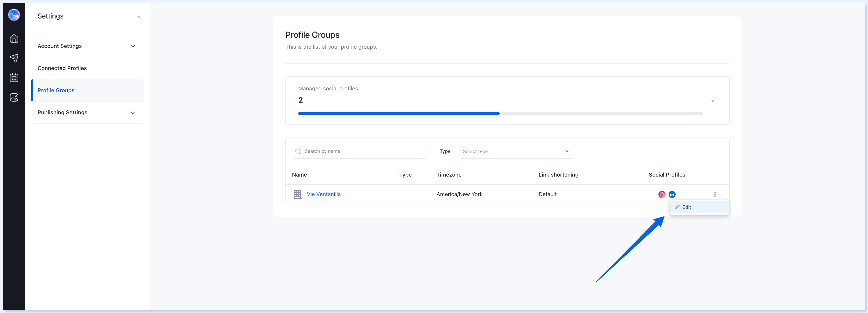Click the pencil icon in Edit menu
The width and height of the screenshot is (868, 313).
pos(677,207)
